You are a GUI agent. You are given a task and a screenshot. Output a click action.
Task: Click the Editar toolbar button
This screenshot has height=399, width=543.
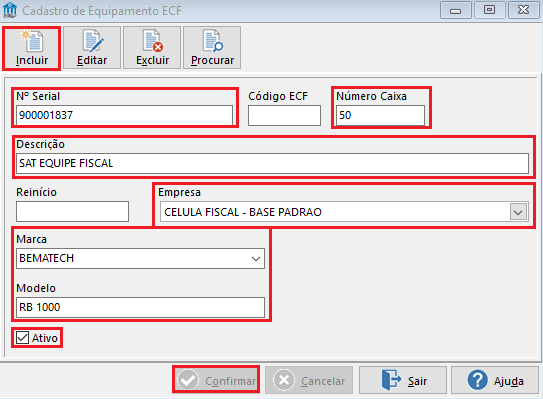tap(92, 48)
